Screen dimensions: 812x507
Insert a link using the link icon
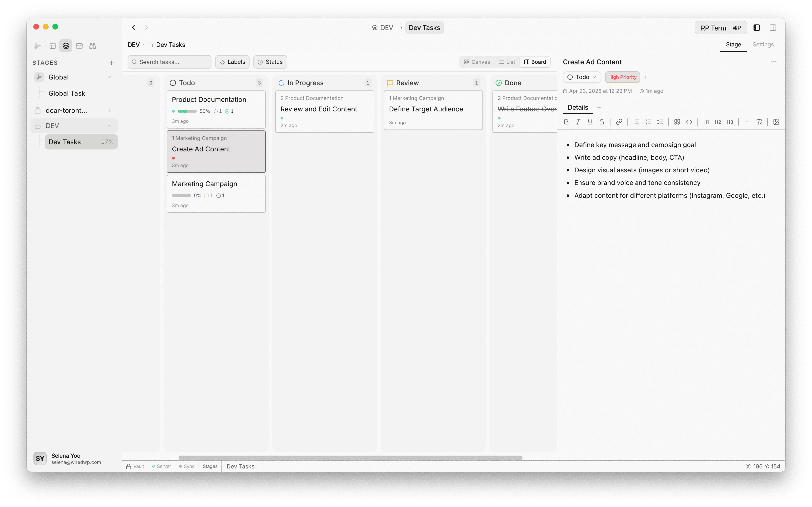coord(619,122)
